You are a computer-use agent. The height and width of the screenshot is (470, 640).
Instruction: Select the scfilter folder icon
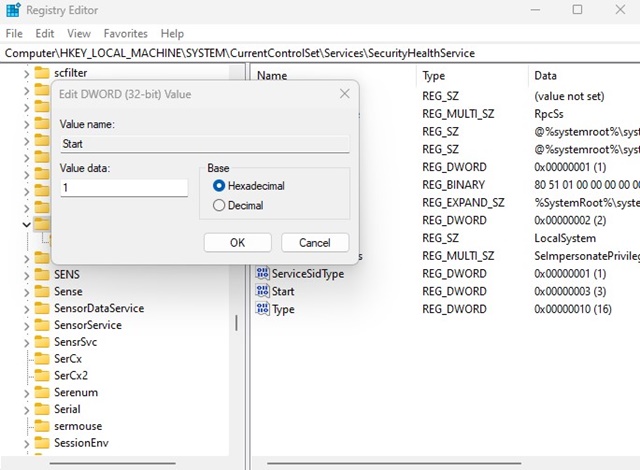[x=42, y=73]
